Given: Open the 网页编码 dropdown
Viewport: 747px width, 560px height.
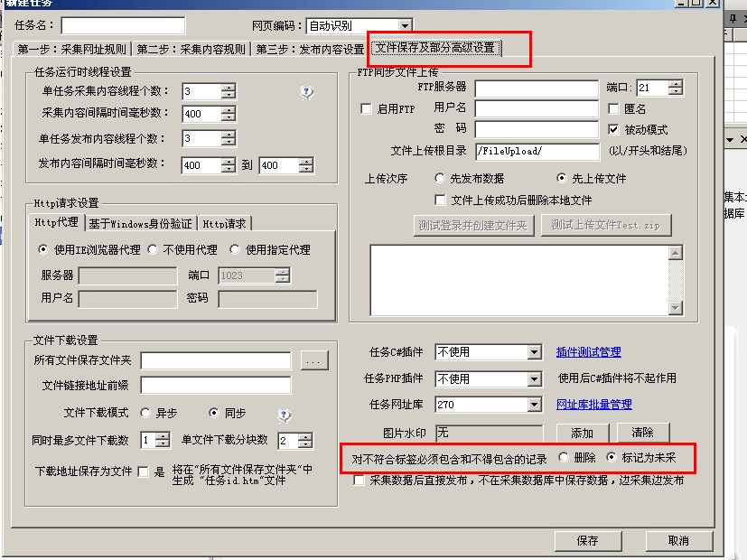Looking at the screenshot, I should (x=405, y=26).
